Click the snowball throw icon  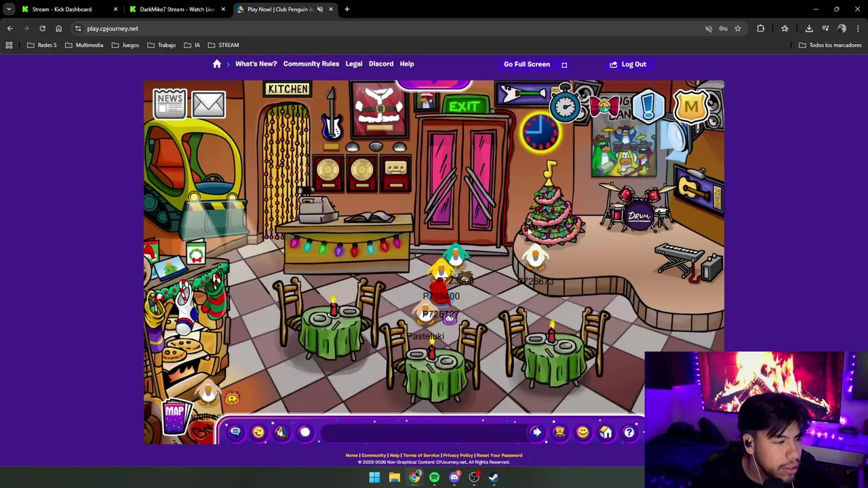click(x=304, y=432)
